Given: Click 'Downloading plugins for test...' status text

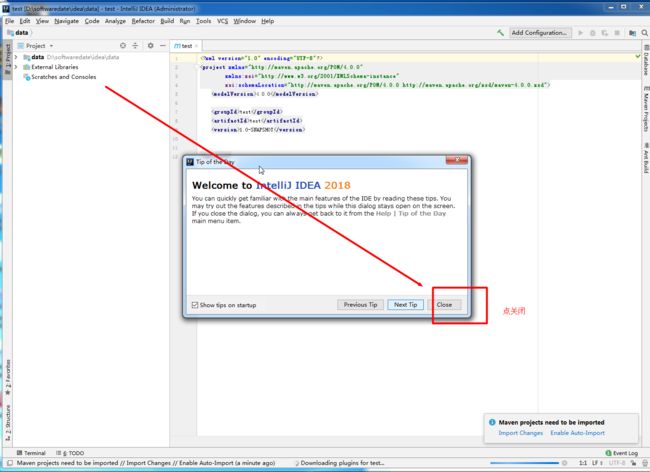Looking at the screenshot, I should [x=342, y=463].
